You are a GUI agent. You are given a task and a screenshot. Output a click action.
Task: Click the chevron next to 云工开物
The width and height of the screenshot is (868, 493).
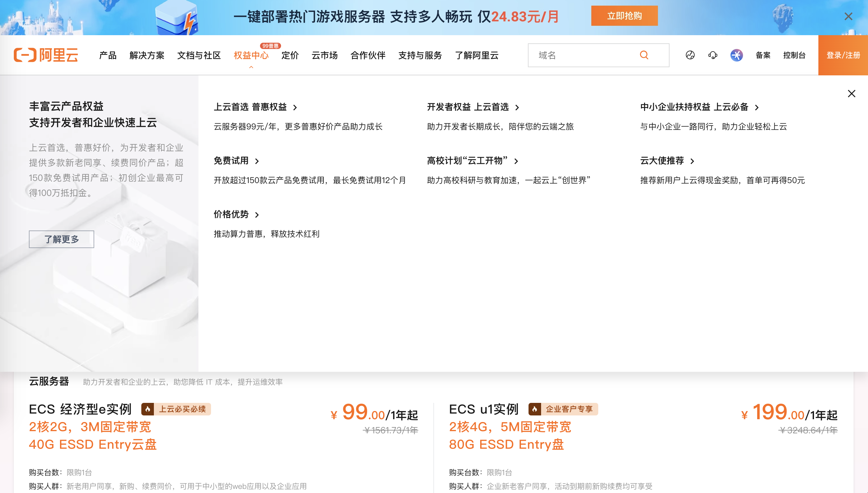(x=516, y=161)
